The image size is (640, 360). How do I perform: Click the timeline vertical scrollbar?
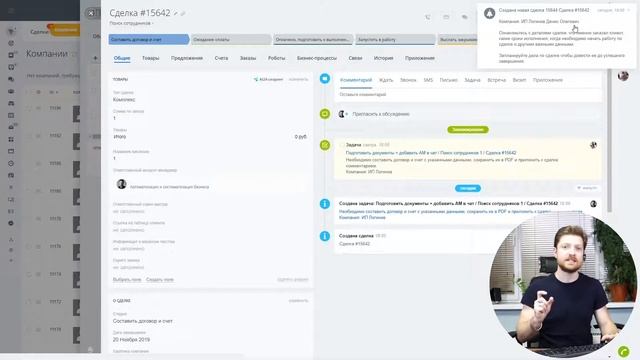point(609,141)
